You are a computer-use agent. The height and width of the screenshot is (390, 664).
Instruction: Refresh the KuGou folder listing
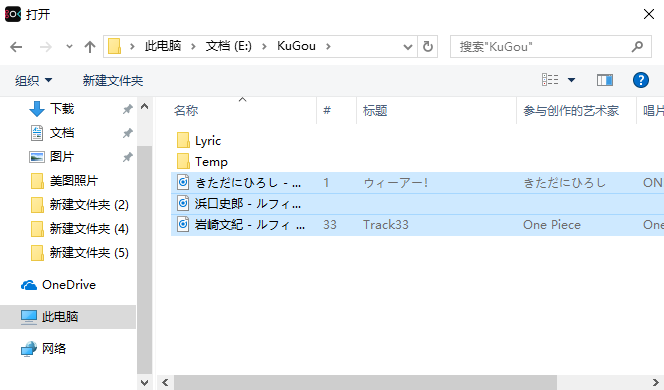[x=428, y=47]
